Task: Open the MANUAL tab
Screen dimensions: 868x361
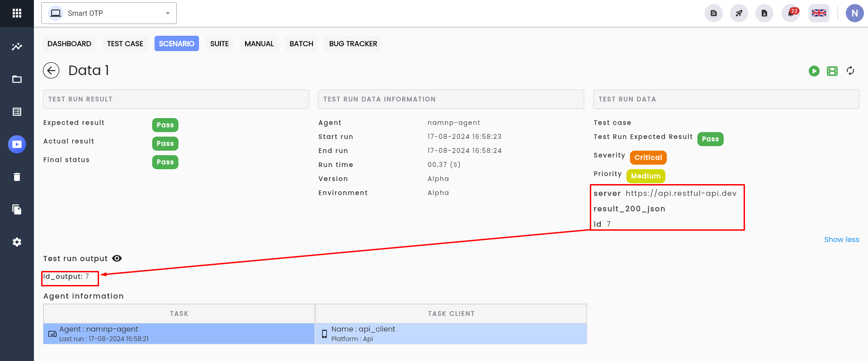Action: point(259,43)
